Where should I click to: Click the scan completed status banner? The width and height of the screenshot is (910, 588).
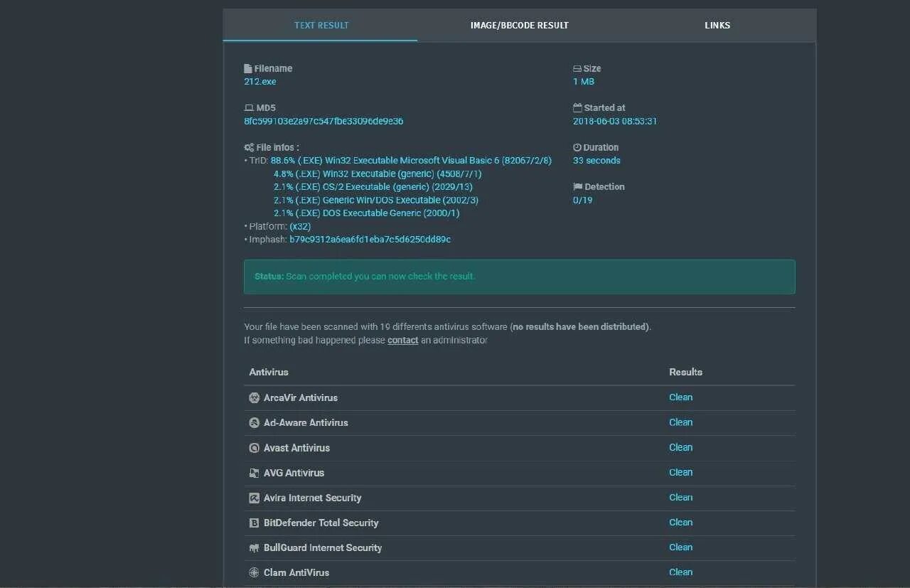click(519, 277)
